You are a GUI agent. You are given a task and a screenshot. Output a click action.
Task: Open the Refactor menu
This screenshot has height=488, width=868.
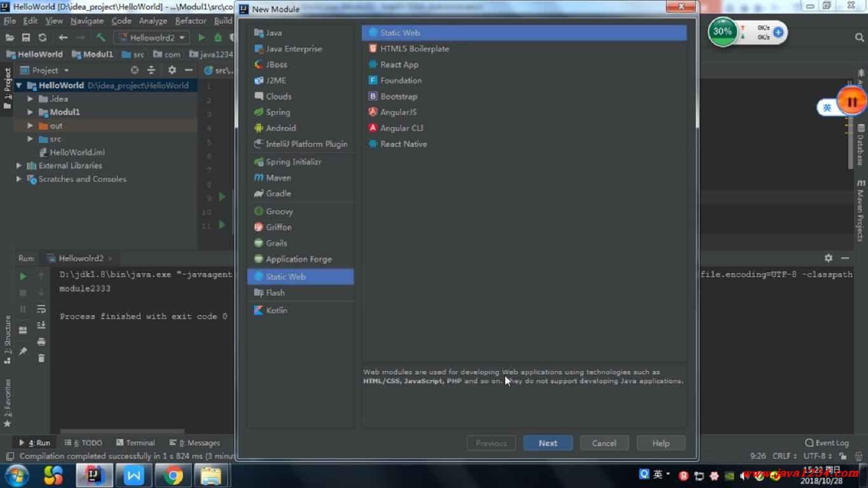(x=191, y=21)
